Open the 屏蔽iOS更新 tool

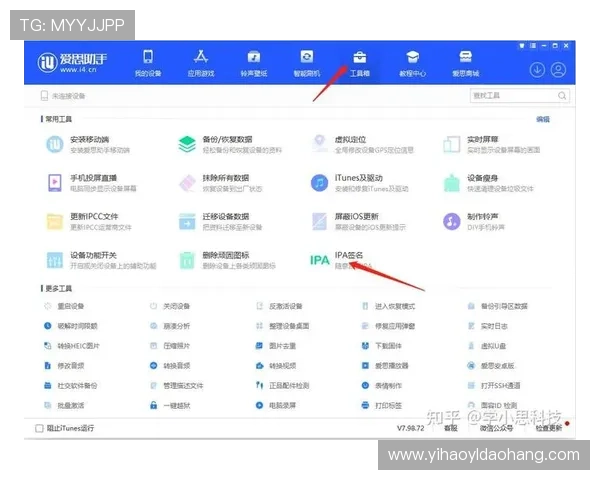358,222
